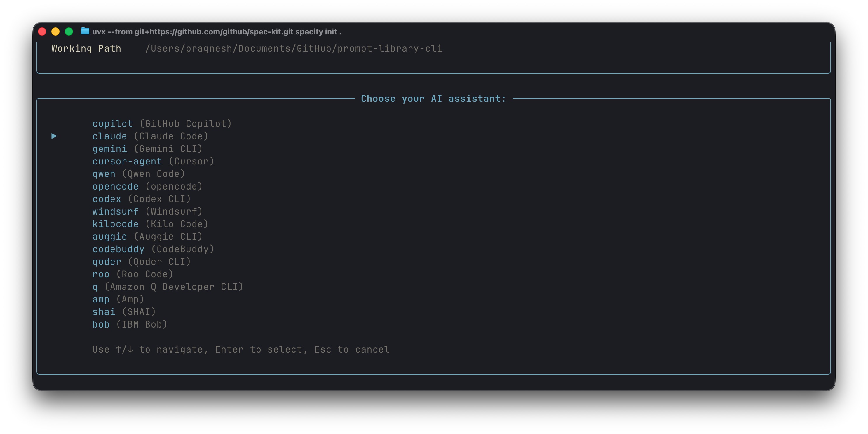Screen dimensions: 868x434
Task: Pick codex (Codex CLI) option
Action: (x=142, y=199)
